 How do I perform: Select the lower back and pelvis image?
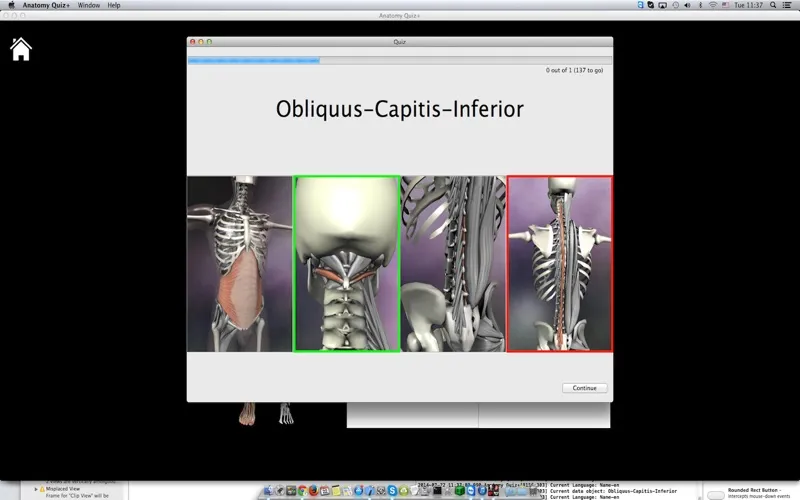click(x=454, y=264)
